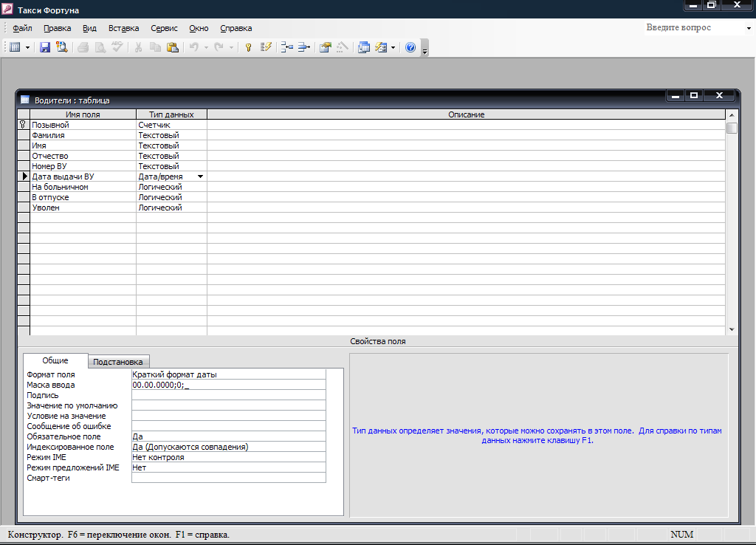756x545 pixels.
Task: Click the New Object icon
Action: click(x=381, y=47)
